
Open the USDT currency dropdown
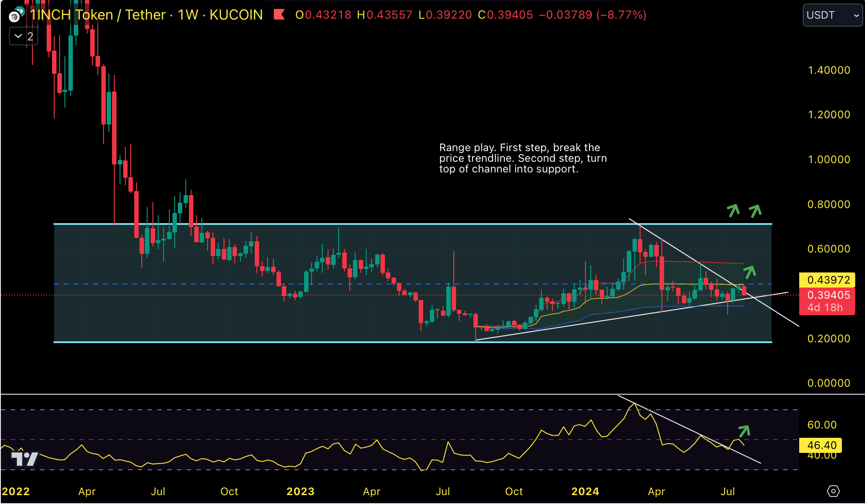tap(832, 15)
